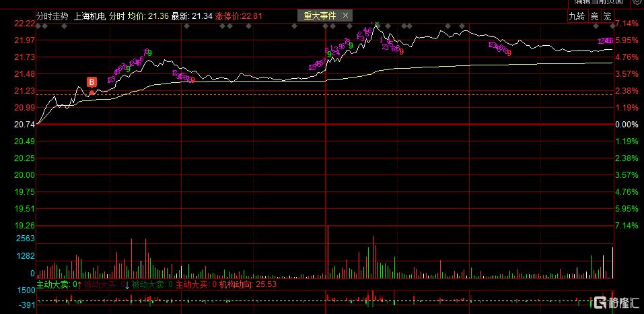This screenshot has height=314, width=644.
Task: Click the green 9 signal near 21.73
Action: coord(150,53)
